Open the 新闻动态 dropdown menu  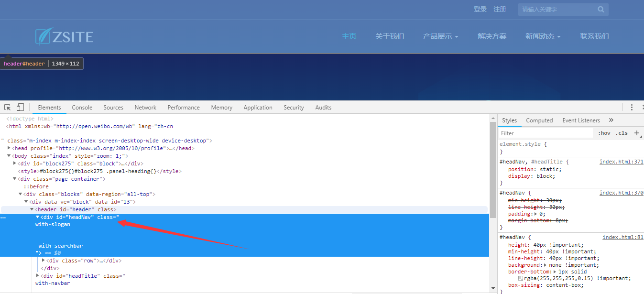click(543, 36)
